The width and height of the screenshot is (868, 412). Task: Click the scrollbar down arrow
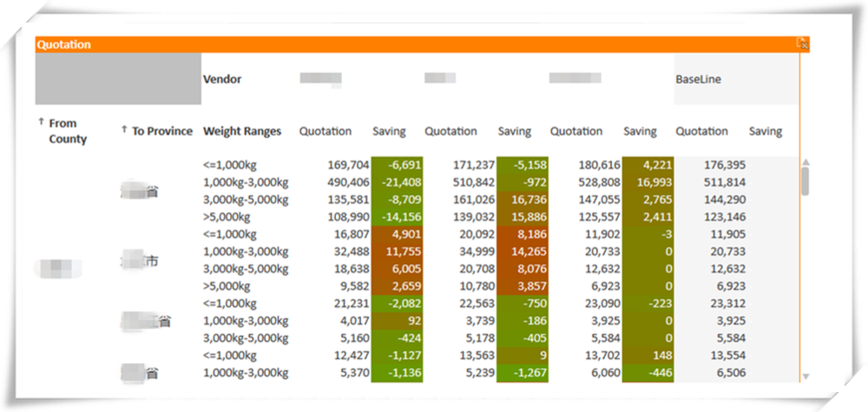tap(805, 376)
